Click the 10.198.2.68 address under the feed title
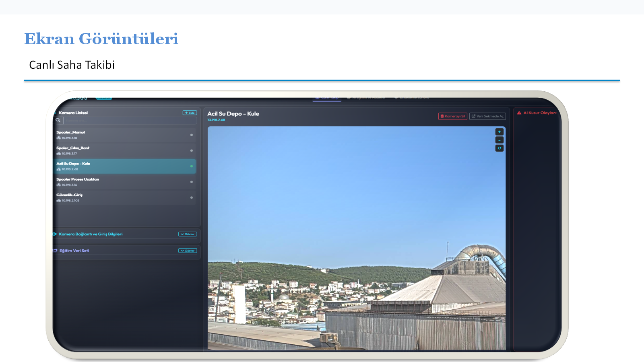This screenshot has height=362, width=644. [x=216, y=120]
